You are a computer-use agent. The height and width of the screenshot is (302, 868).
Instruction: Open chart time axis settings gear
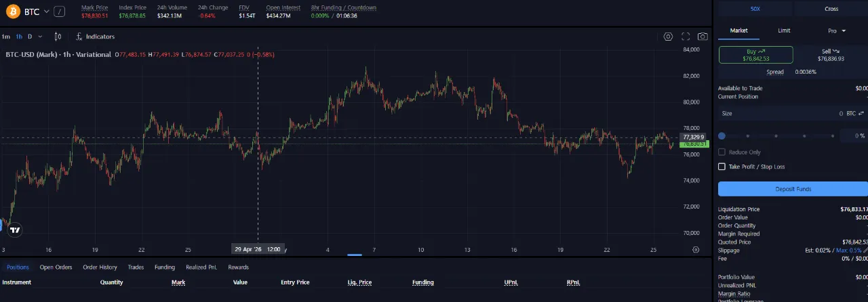pyautogui.click(x=696, y=249)
